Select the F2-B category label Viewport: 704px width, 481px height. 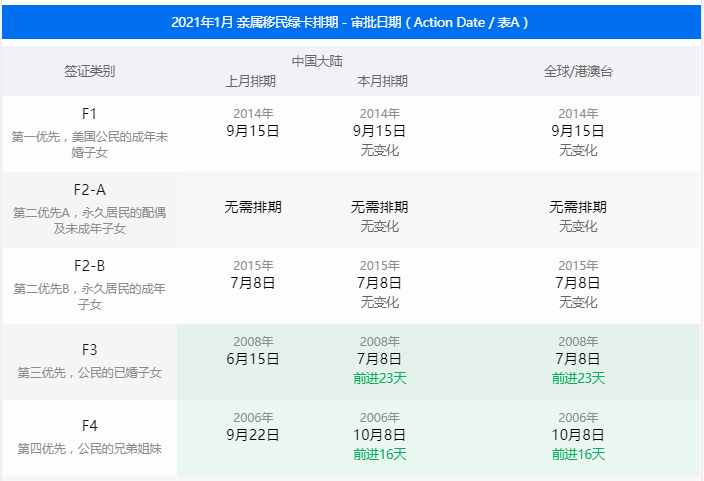click(89, 266)
